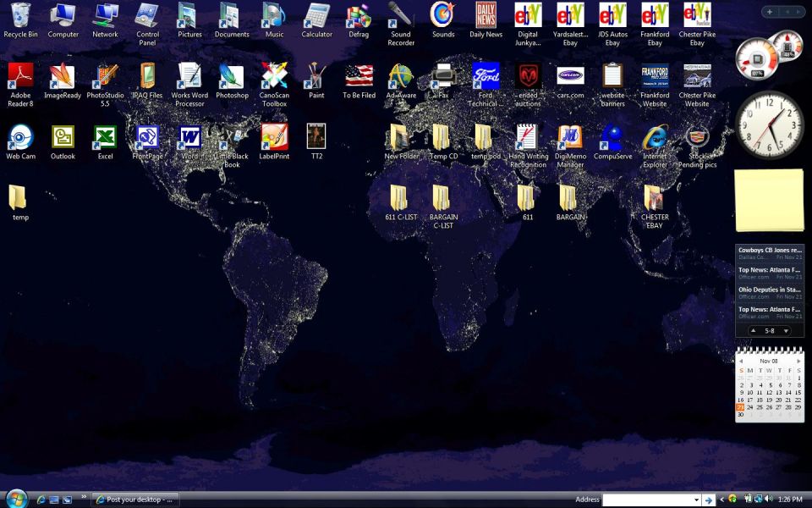812x508 pixels.
Task: Select the CHESTER EBAY folder
Action: (654, 198)
